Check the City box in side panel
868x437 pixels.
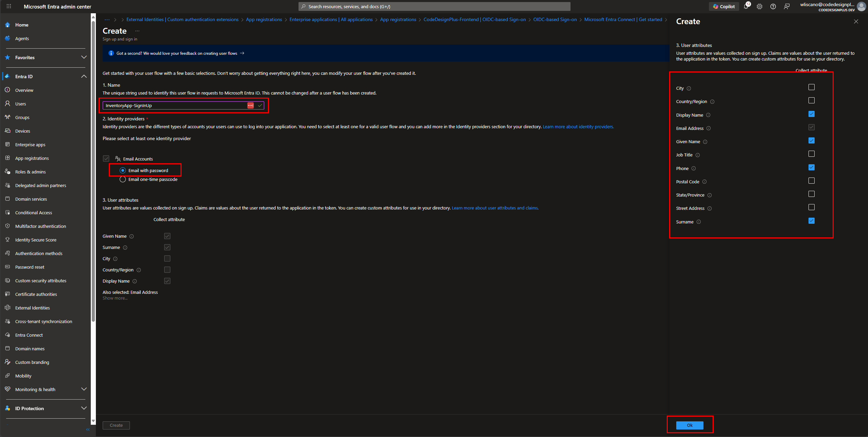812,87
